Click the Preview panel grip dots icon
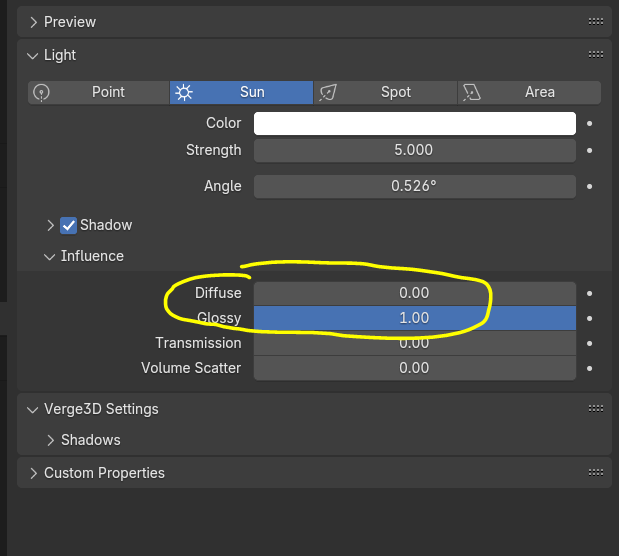619x556 pixels. [x=596, y=22]
